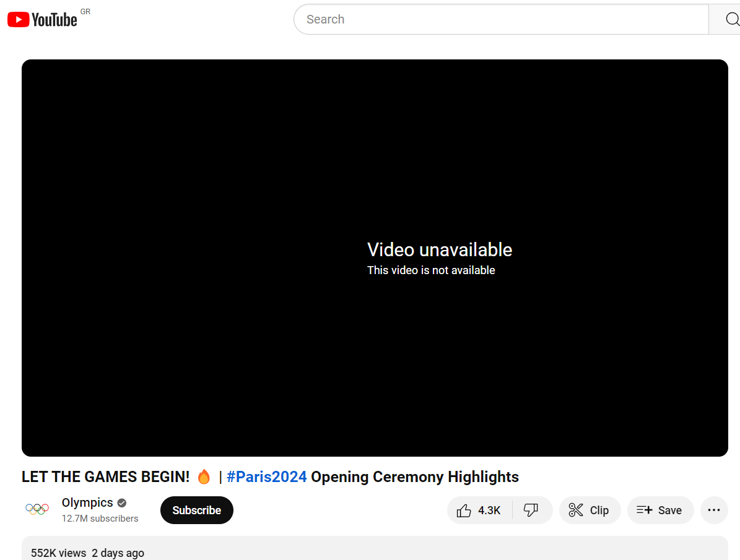Clip the video using the scissors button
This screenshot has width=740, height=560.
pos(590,510)
